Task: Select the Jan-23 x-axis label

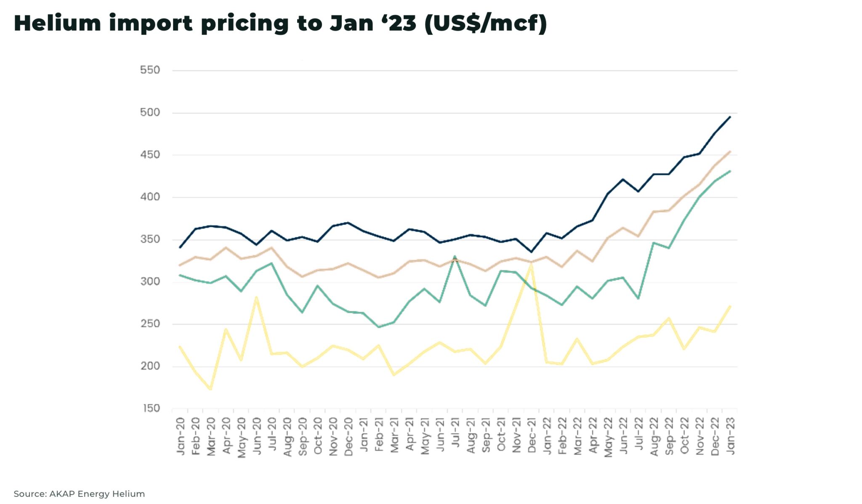Action: [x=730, y=435]
